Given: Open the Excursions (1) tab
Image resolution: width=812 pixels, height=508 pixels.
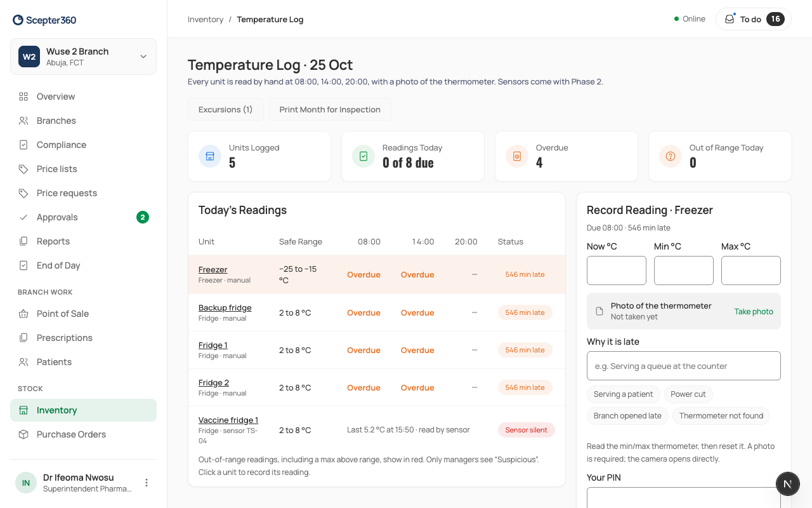Looking at the screenshot, I should click(x=226, y=109).
